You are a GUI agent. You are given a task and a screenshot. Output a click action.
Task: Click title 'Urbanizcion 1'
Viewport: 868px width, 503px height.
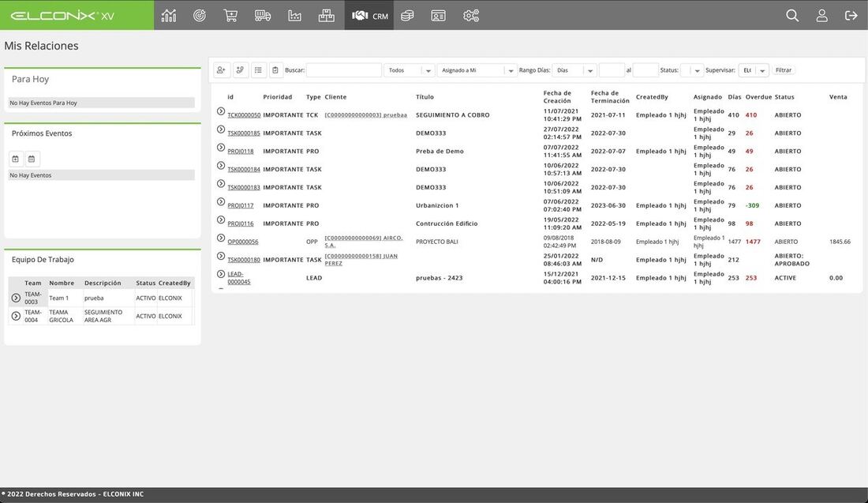pyautogui.click(x=437, y=205)
